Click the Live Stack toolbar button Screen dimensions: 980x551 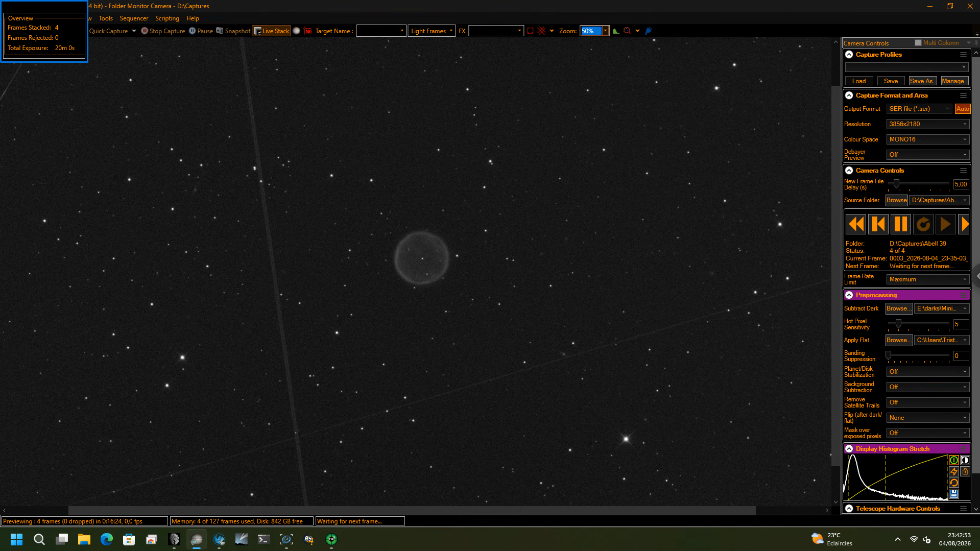272,31
